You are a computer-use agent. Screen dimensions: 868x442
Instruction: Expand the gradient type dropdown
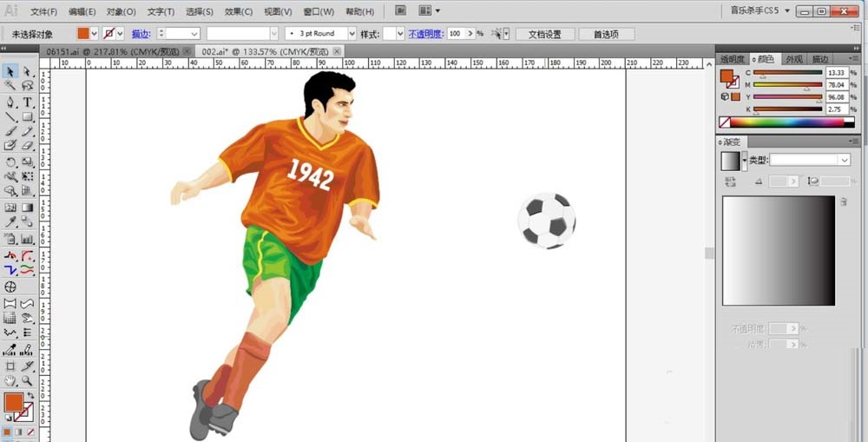pos(844,161)
